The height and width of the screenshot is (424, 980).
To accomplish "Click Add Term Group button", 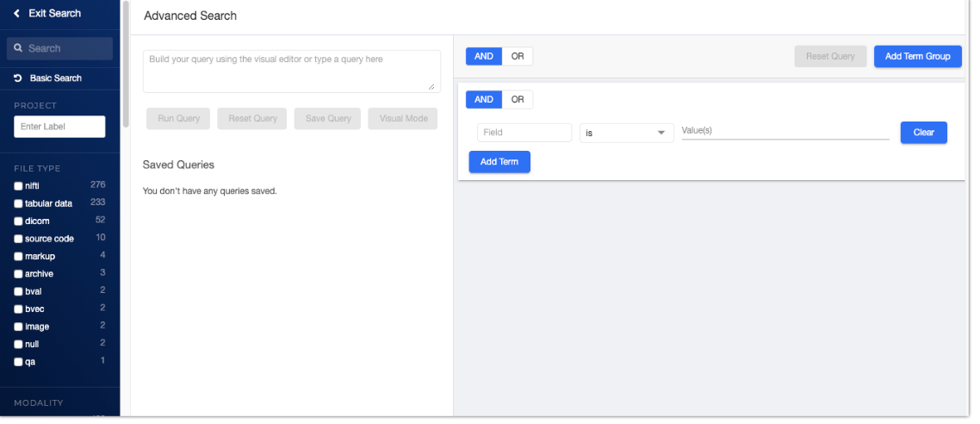I will [x=917, y=56].
